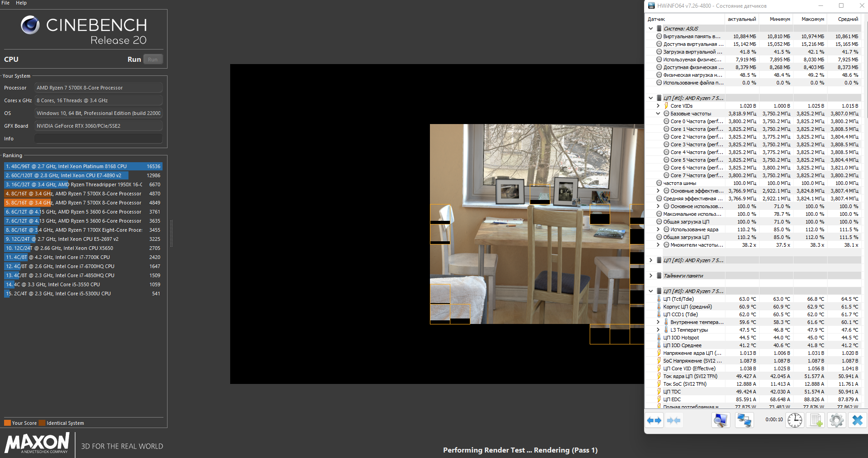The width and height of the screenshot is (868, 458).
Task: Click the lightning icon beside ЦП EDC
Action: (x=659, y=399)
